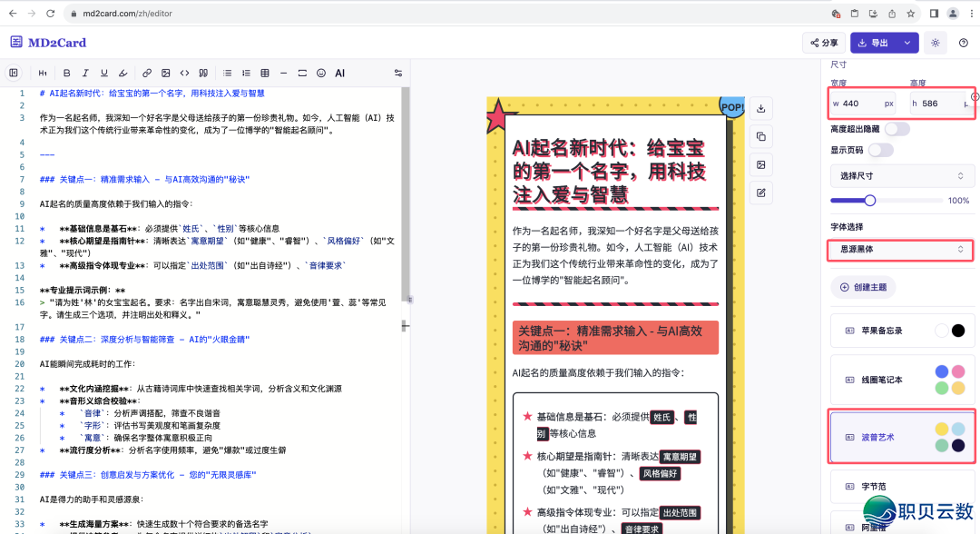Insert a numbered list

(x=246, y=74)
